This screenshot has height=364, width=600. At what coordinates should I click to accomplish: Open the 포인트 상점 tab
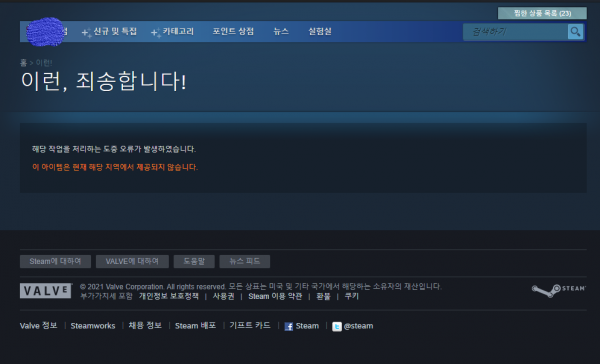tap(233, 31)
